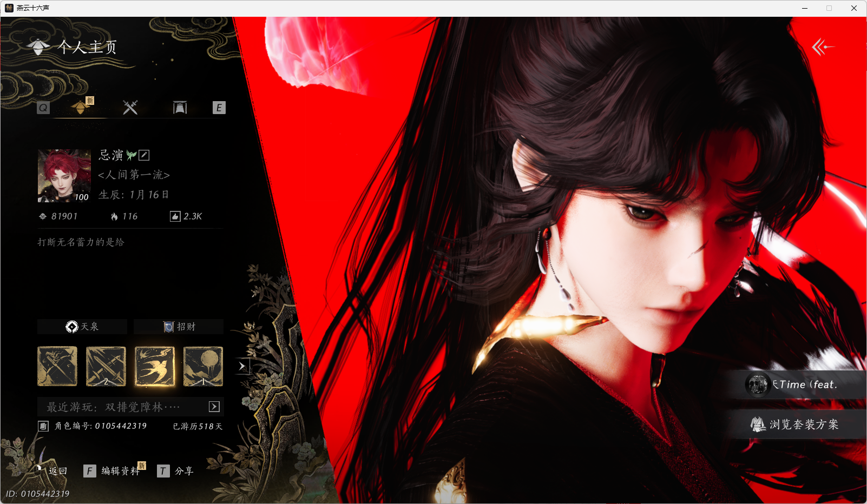This screenshot has height=504, width=867.
Task: Copy the character ID with the copy icon
Action: click(x=43, y=426)
